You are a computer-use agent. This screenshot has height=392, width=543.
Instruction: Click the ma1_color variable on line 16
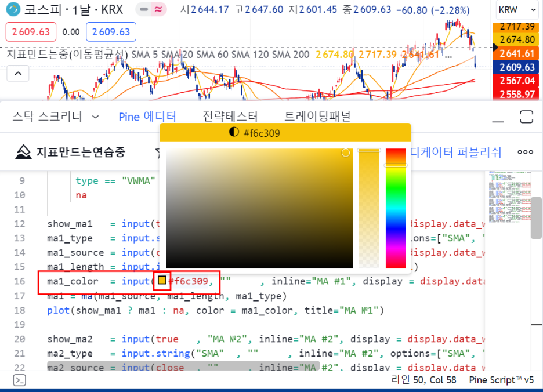pyautogui.click(x=73, y=281)
